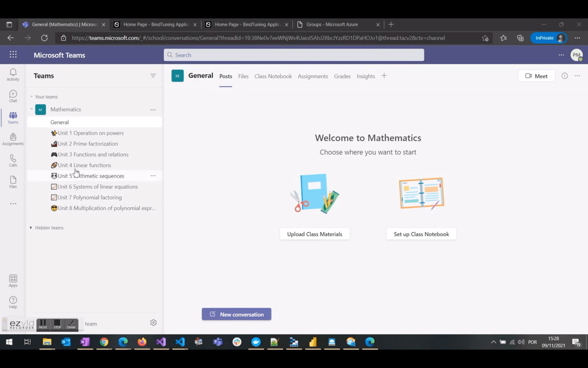This screenshot has width=588, height=368.
Task: Switch to the Files tab
Action: coord(243,76)
